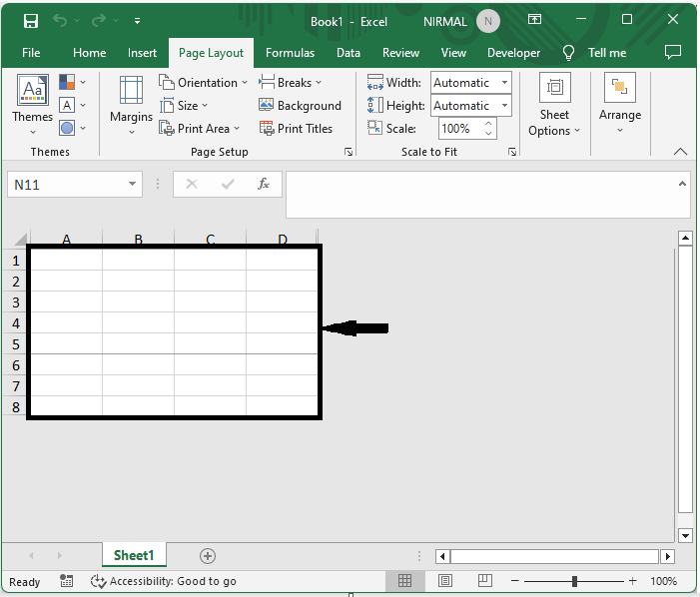The height and width of the screenshot is (597, 700).
Task: Open theme Fonts dropdown
Action: (x=72, y=105)
